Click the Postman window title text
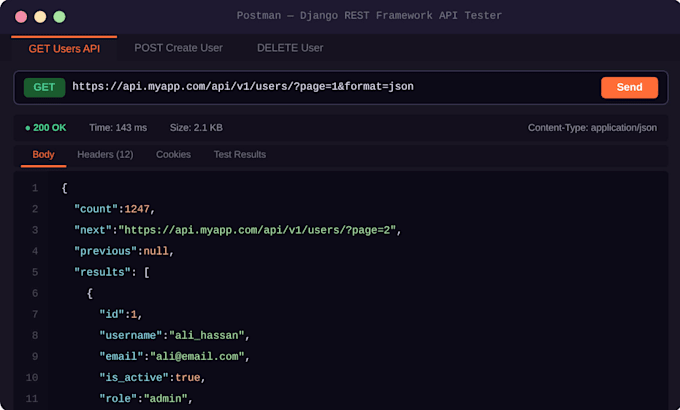Image resolution: width=680 pixels, height=410 pixels. coord(369,16)
